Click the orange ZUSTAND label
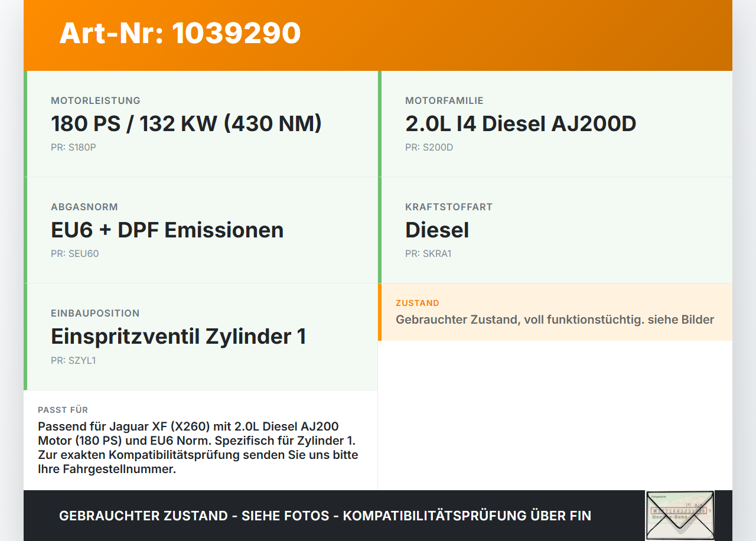 418,303
